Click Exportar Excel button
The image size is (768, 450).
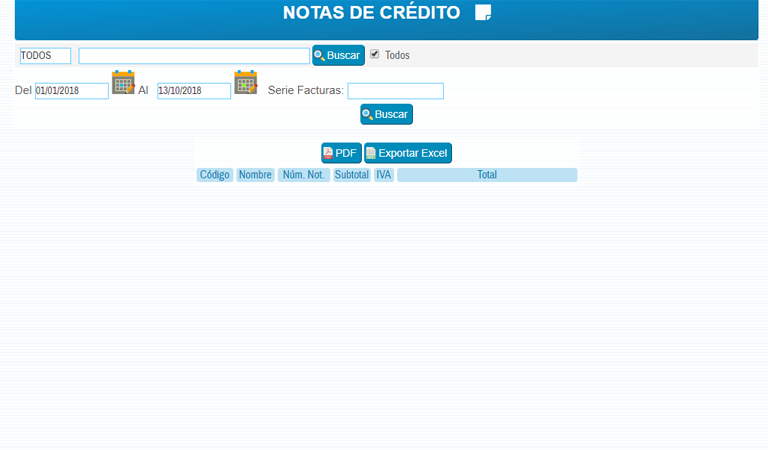point(408,153)
